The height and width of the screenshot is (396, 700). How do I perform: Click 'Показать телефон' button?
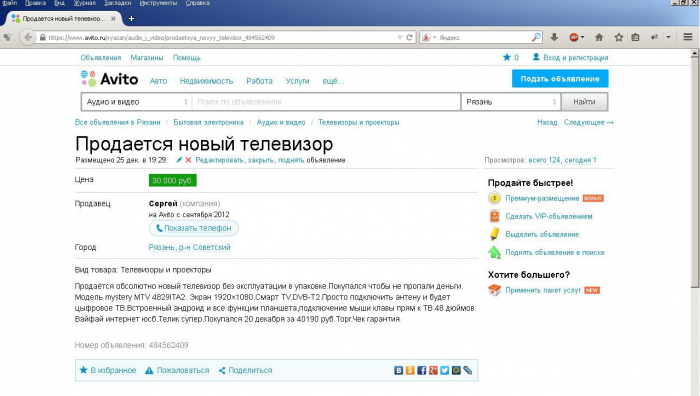pos(194,228)
